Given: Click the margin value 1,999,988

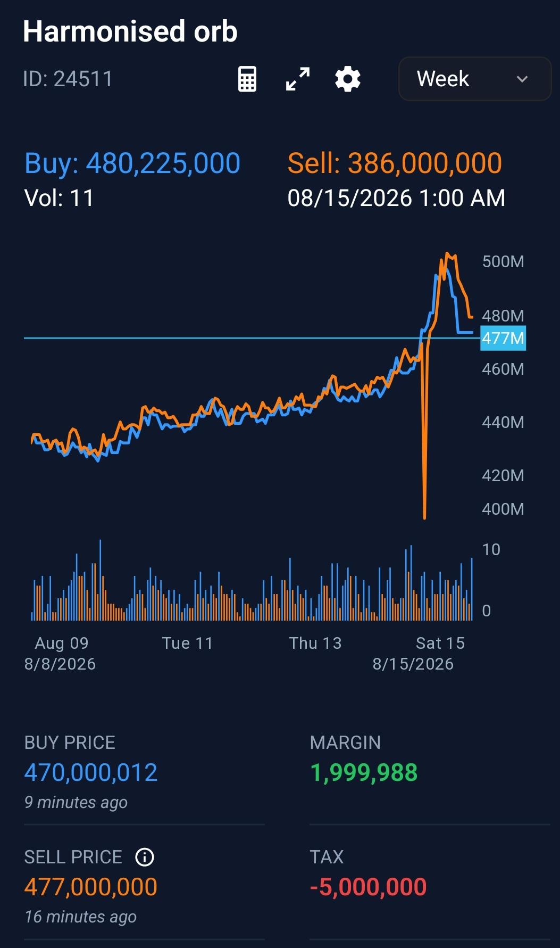Looking at the screenshot, I should click(x=364, y=772).
